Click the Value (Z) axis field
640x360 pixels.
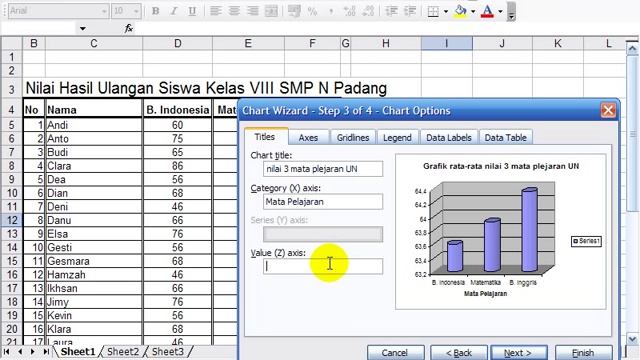[x=323, y=266]
